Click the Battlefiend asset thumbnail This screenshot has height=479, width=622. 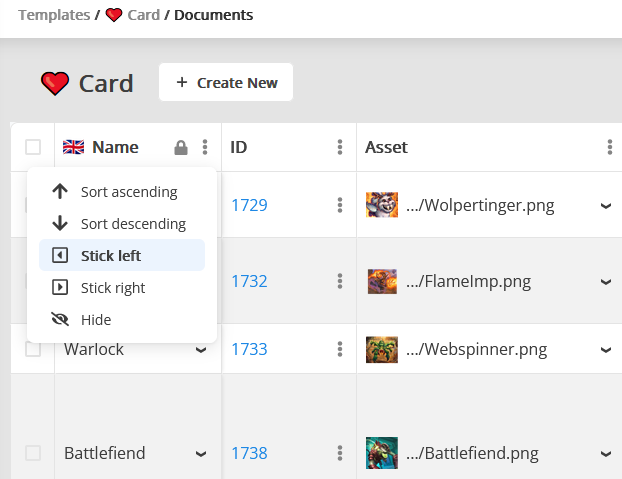tap(382, 453)
